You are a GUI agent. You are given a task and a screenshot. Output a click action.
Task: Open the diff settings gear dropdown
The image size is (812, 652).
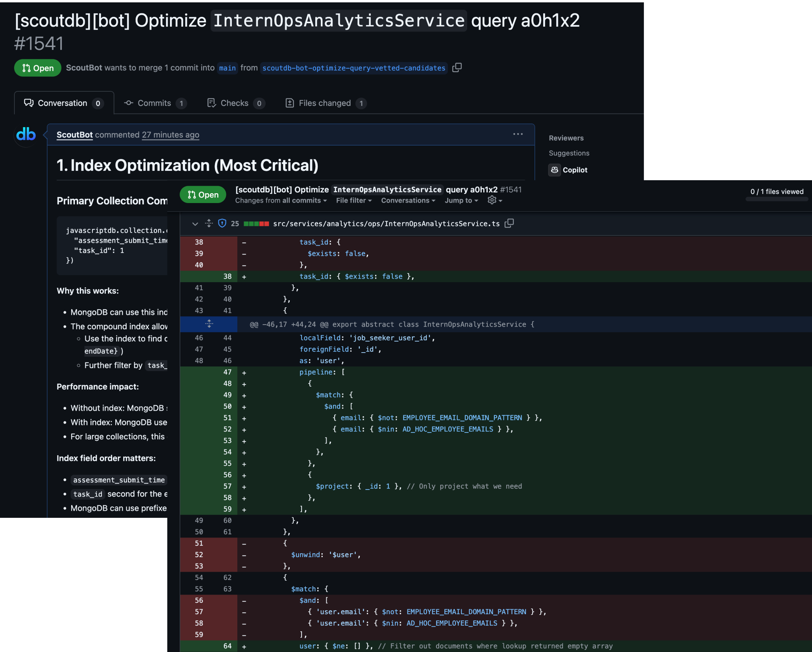(x=494, y=200)
